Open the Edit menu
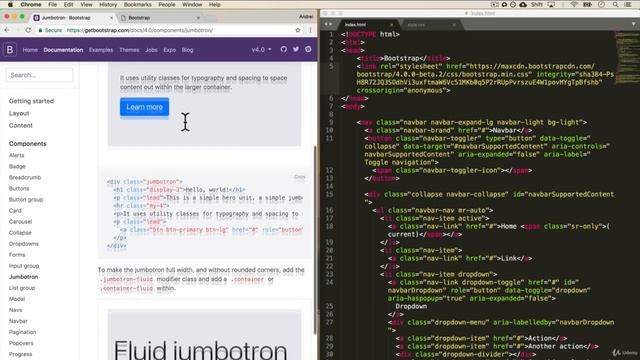Image resolution: width=640 pixels, height=360 pixels. (69, 4)
